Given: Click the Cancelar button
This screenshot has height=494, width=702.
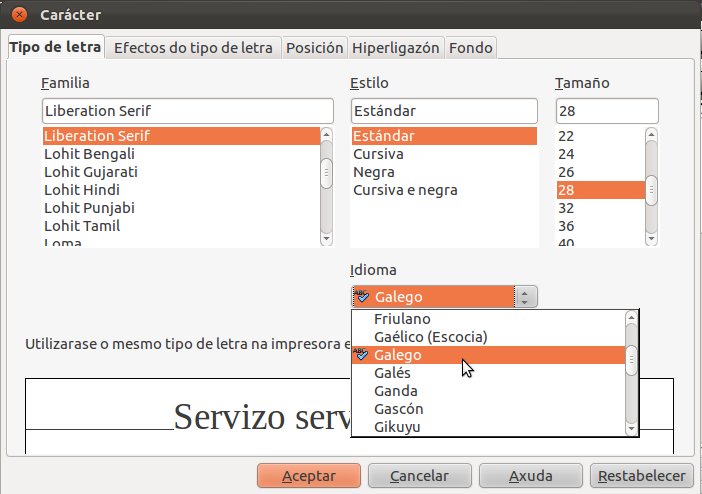Looking at the screenshot, I should pyautogui.click(x=419, y=476).
